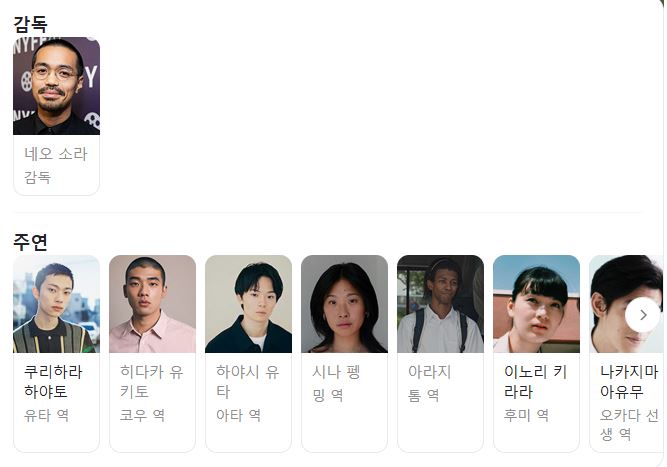Click the 시나 펭 name text

336,372
